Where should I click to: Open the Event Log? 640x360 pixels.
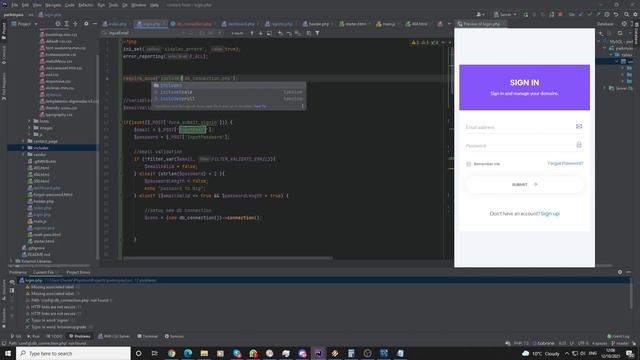point(618,336)
